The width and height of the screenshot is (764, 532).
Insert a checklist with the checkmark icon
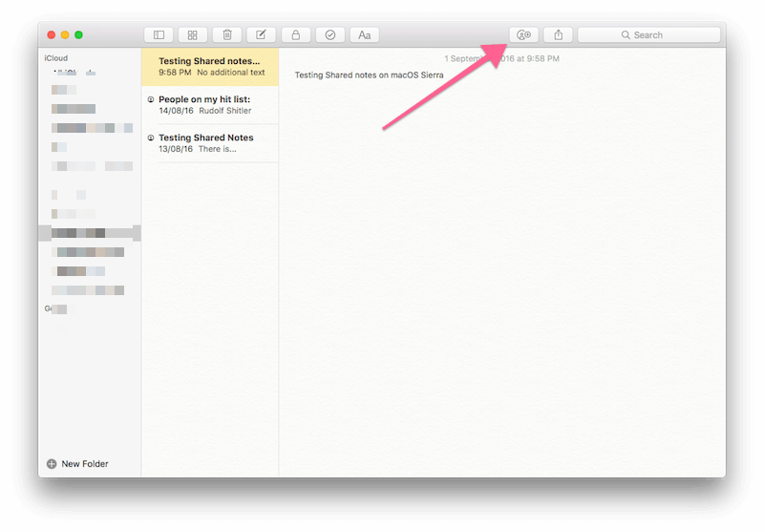329,35
